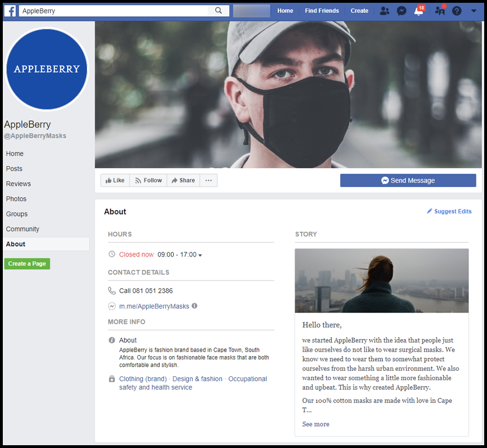Screen dimensions: 487x448
Task: Open the Design & fashion category link
Action: pyautogui.click(x=197, y=379)
